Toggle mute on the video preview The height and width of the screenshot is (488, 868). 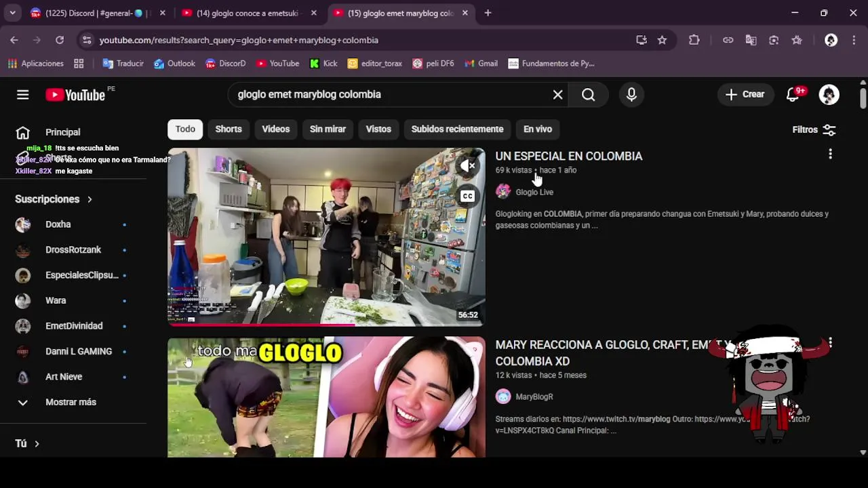pos(467,166)
